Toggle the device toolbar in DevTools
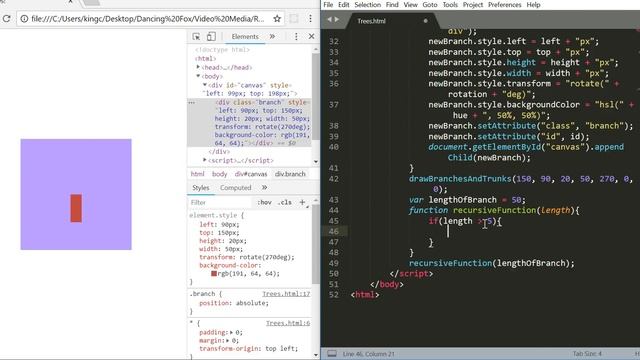The width and height of the screenshot is (640, 360). [x=211, y=37]
